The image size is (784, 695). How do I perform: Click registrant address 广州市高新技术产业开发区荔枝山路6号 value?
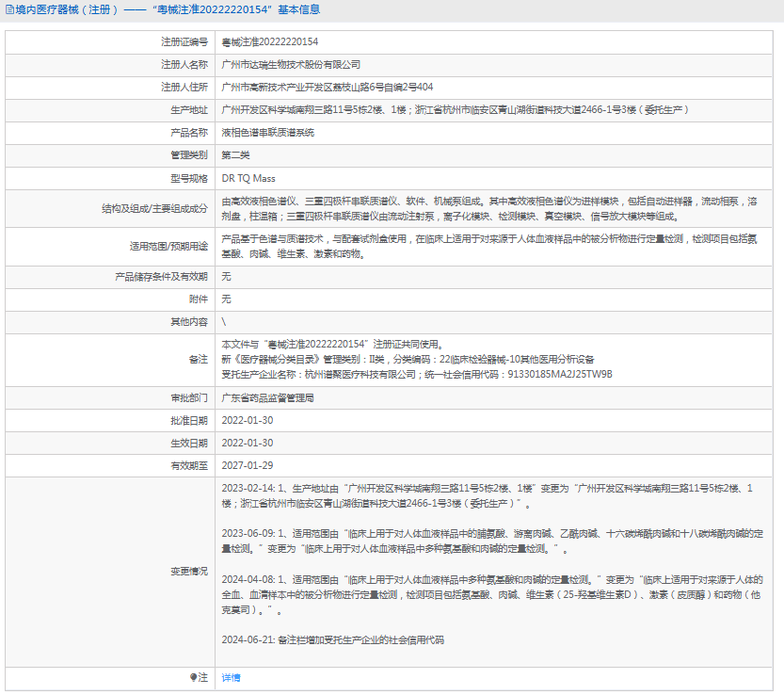(328, 87)
